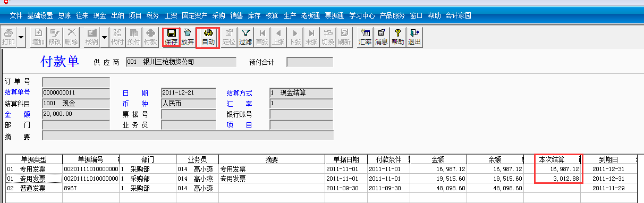The width and height of the screenshot is (644, 203).
Task: Open the 汇率 (Exchange rate) tool
Action: tap(365, 37)
